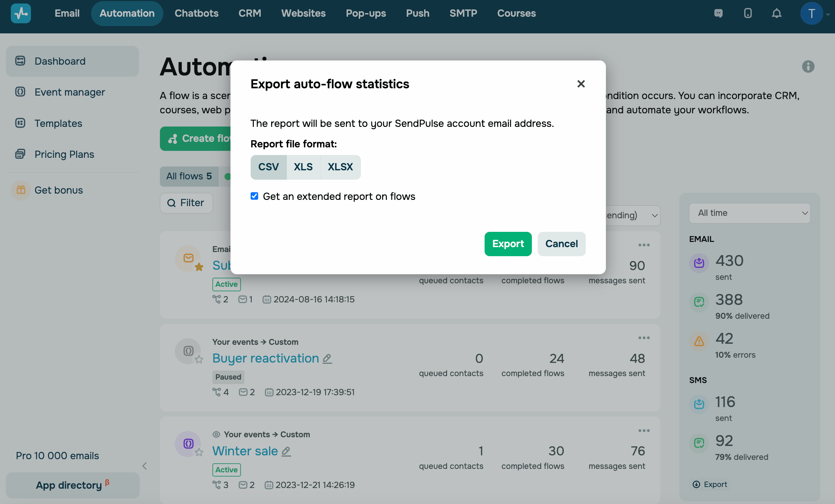
Task: Click the pencil icon beside Winter sale
Action: tap(286, 451)
